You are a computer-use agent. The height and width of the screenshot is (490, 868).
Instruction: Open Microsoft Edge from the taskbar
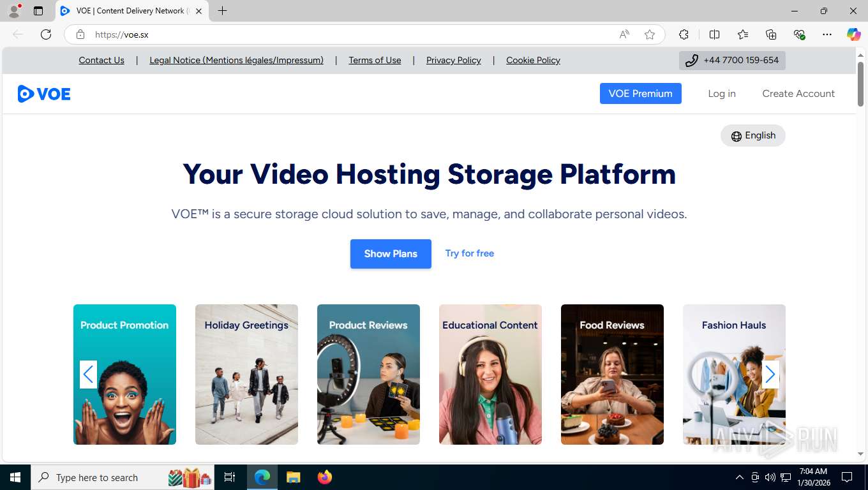(262, 477)
